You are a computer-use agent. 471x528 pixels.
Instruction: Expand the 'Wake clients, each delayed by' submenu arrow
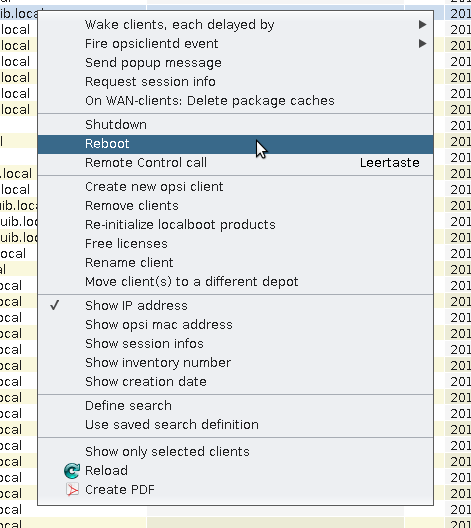[423, 25]
